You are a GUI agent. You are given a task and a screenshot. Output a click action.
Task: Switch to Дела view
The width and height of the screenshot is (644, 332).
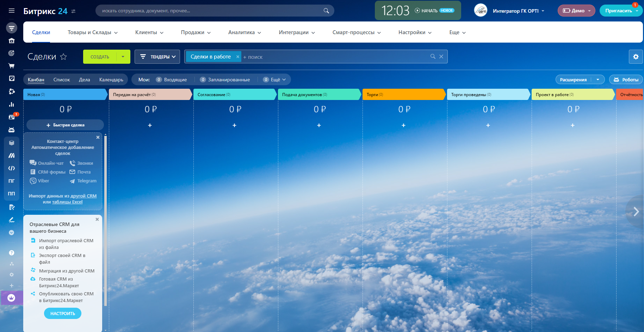coord(85,80)
